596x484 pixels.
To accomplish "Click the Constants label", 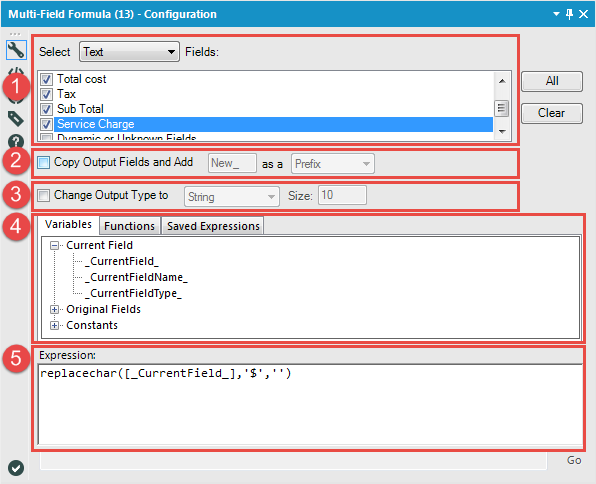I will pos(92,325).
